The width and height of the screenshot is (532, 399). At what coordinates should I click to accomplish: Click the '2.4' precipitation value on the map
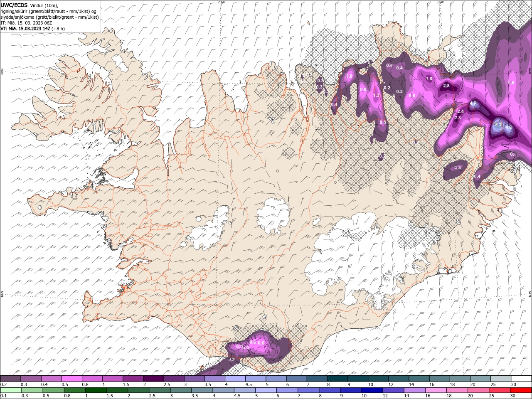tap(461, 112)
